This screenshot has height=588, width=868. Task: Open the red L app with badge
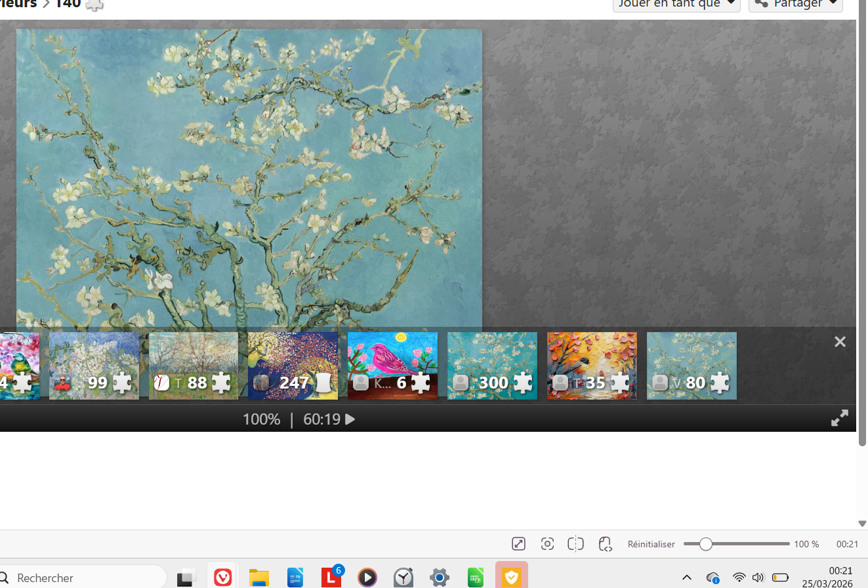point(331,577)
